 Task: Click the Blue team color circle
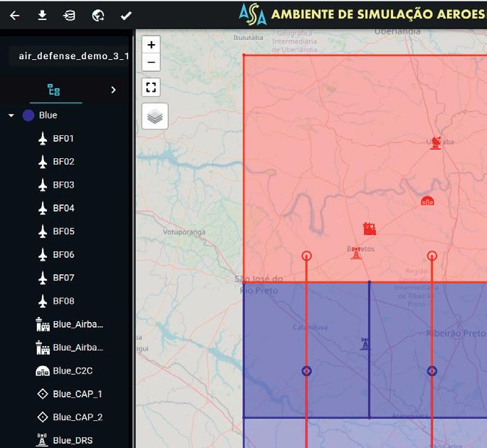[x=28, y=115]
